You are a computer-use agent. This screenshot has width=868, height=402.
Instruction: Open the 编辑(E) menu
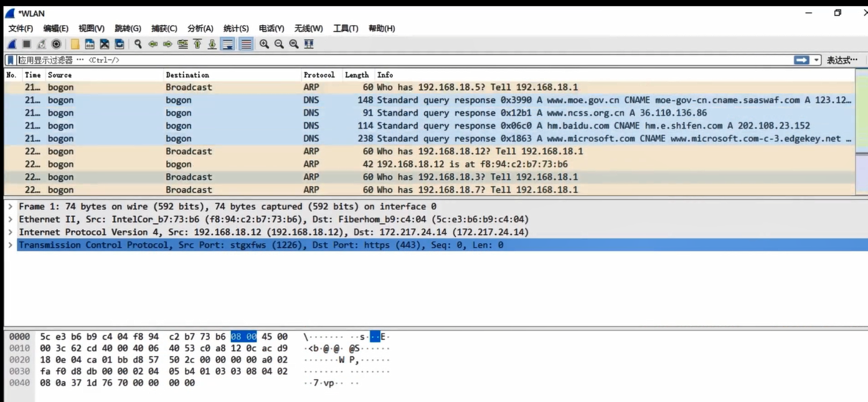point(56,29)
